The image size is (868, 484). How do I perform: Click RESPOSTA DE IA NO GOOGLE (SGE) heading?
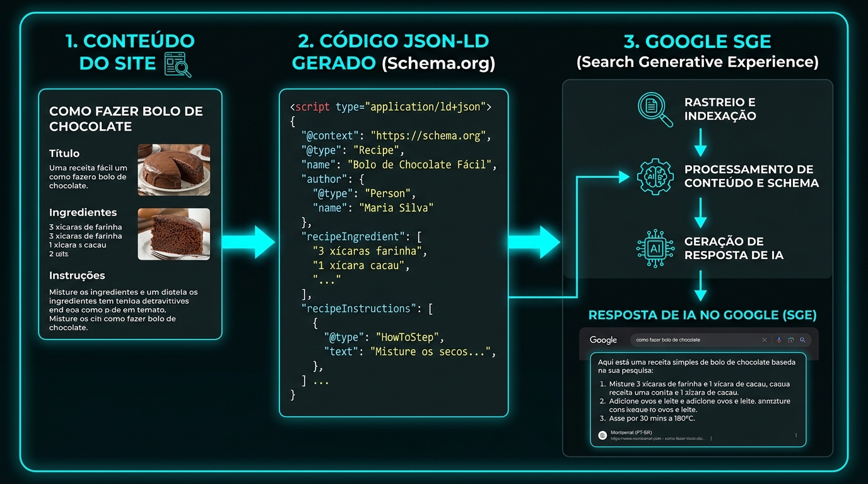point(702,314)
